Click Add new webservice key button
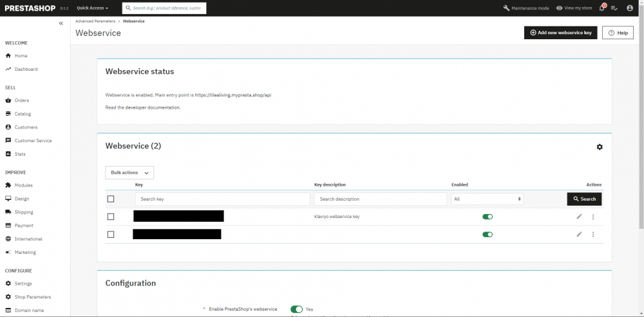 (561, 33)
